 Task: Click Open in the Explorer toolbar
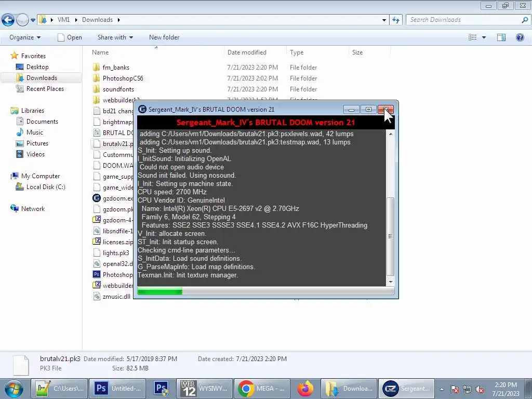pyautogui.click(x=70, y=37)
